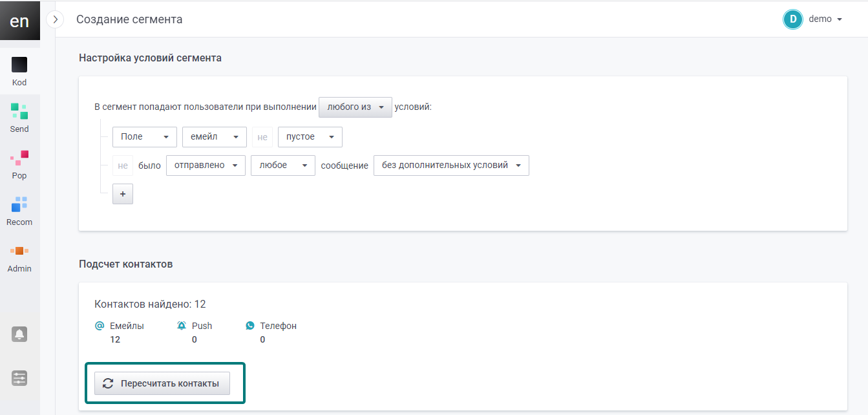Open the 'любого из' condition dropdown

[x=355, y=107]
